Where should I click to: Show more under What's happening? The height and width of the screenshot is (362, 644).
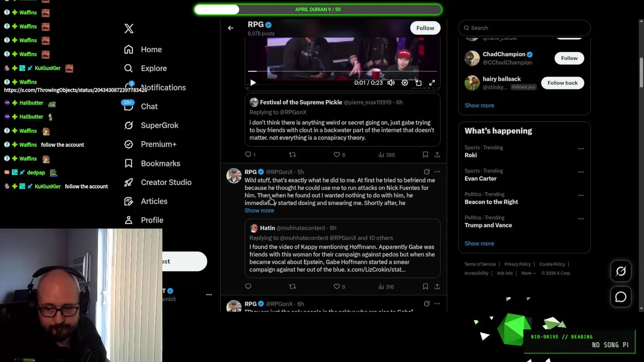point(479,243)
